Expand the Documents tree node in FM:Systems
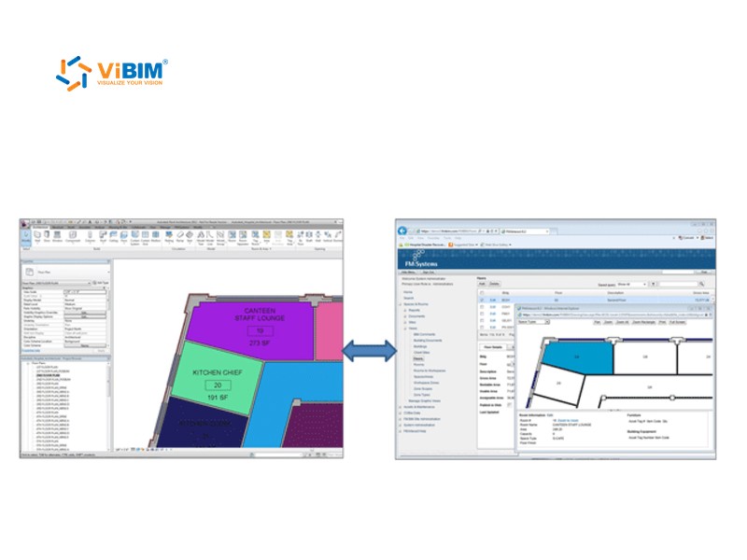The image size is (747, 560). (x=405, y=316)
